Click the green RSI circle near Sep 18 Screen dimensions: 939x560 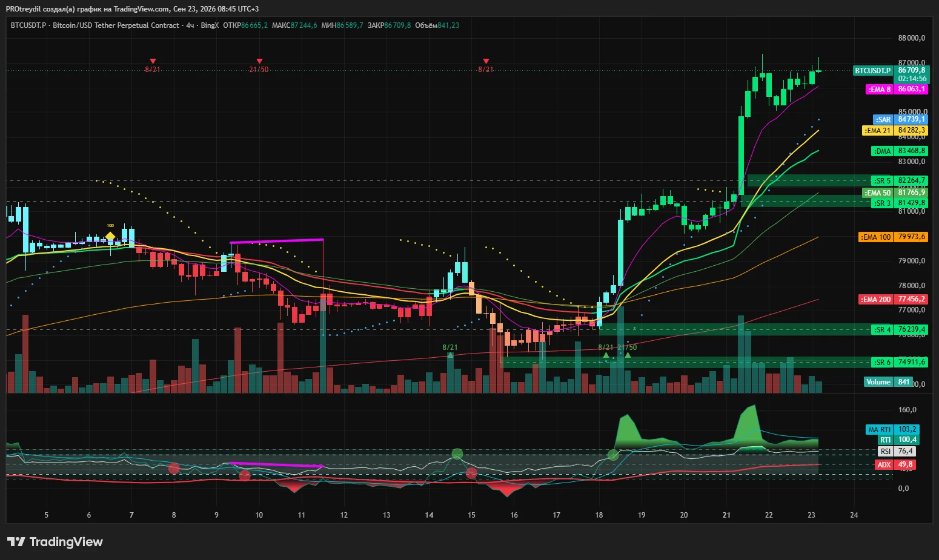point(613,455)
